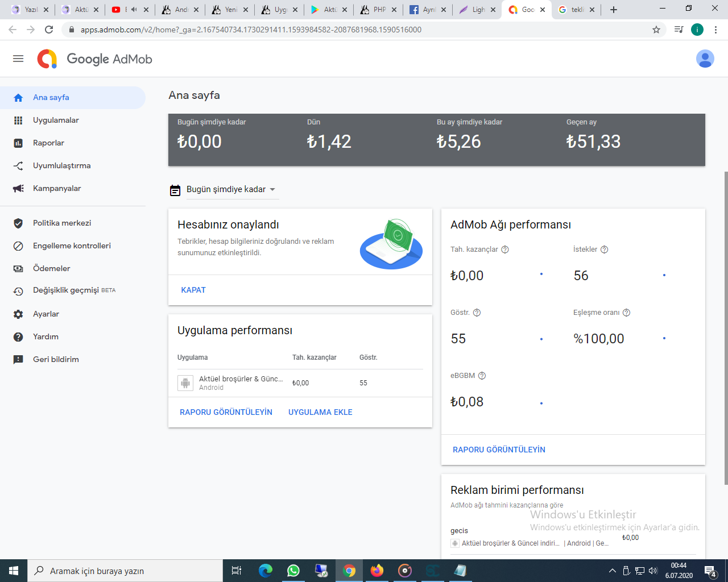Click the Kampanyalar megaphone icon
Screen dimensions: 728x582
point(18,189)
